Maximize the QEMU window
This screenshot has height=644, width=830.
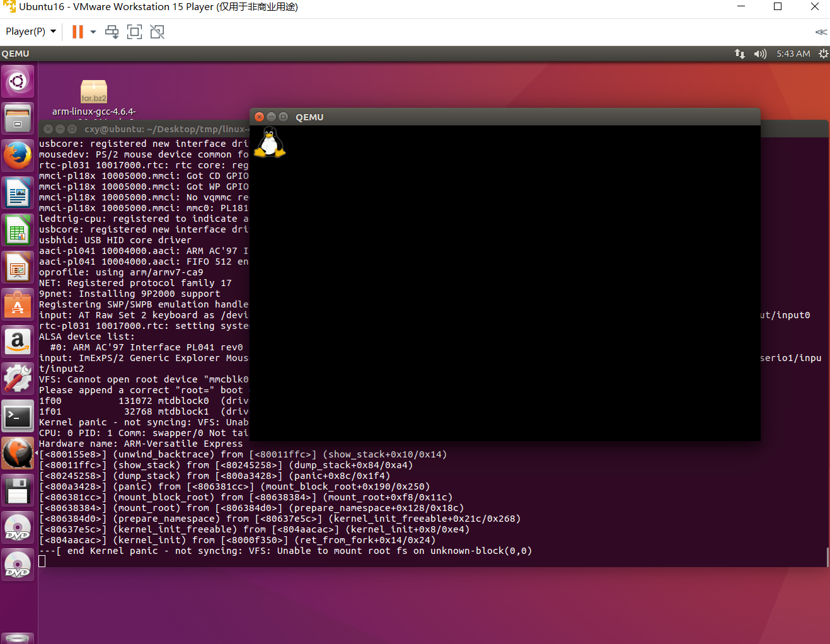[283, 117]
